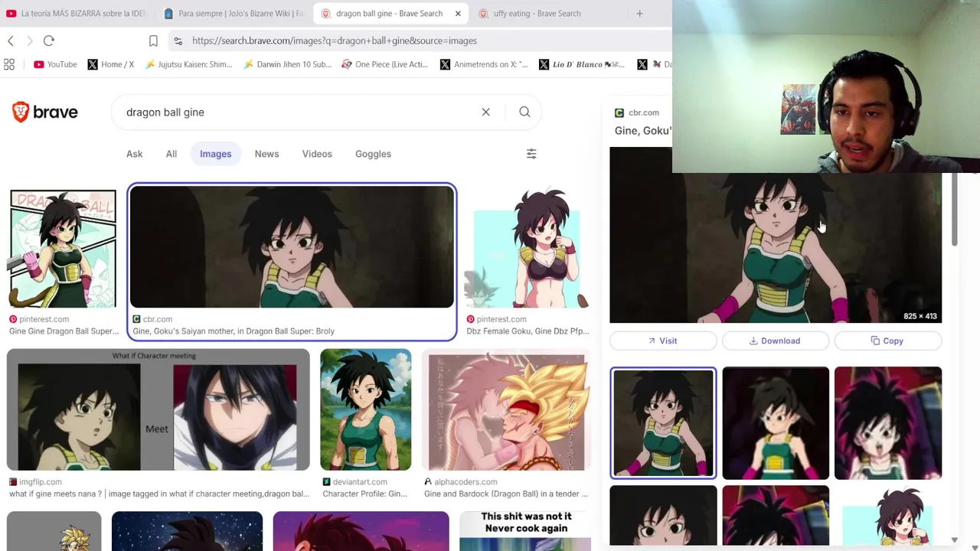Open One Piece (Live Action) bookmark
This screenshot has height=551, width=980.
[x=384, y=64]
